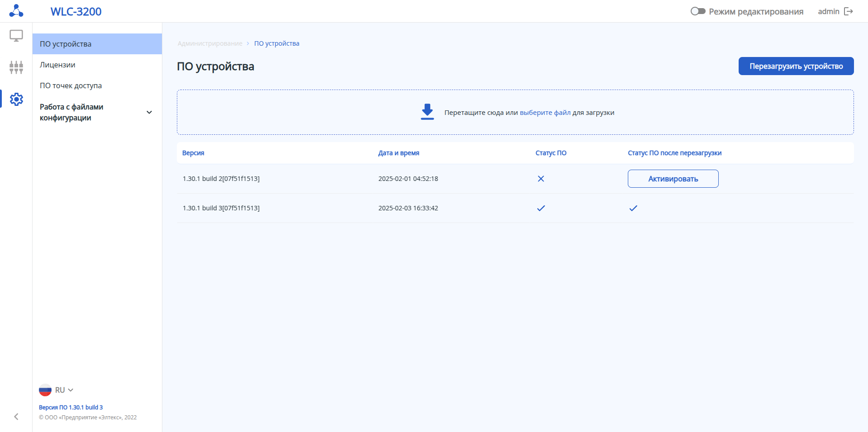Select the ПО устройства sidebar item
The height and width of the screenshot is (432, 868).
coord(66,44)
